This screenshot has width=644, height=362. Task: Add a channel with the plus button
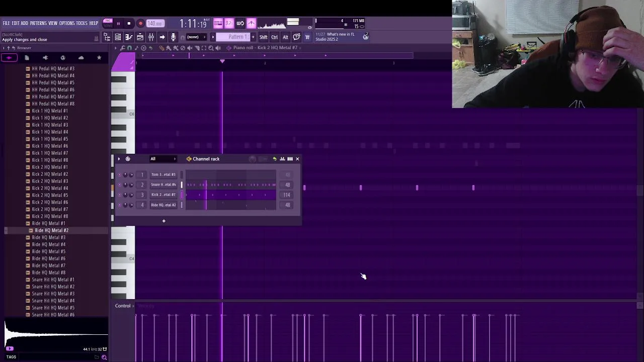[164, 221]
